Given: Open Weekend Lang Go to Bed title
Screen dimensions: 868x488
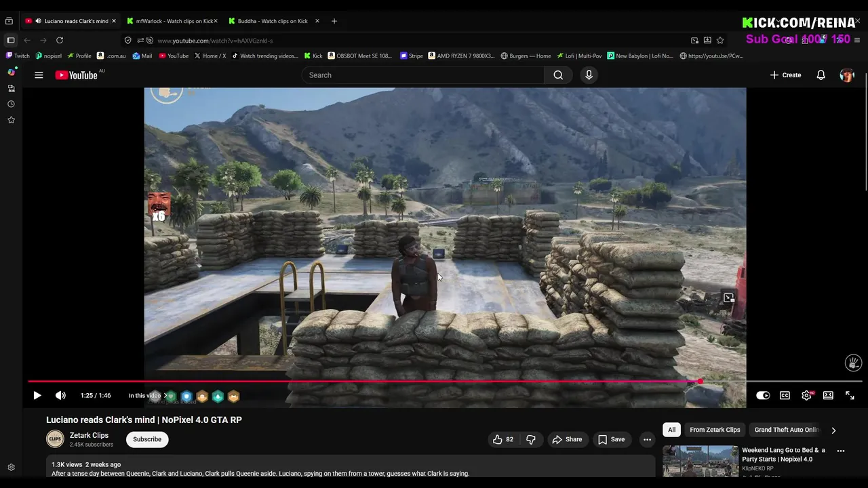Looking at the screenshot, I should tap(783, 454).
